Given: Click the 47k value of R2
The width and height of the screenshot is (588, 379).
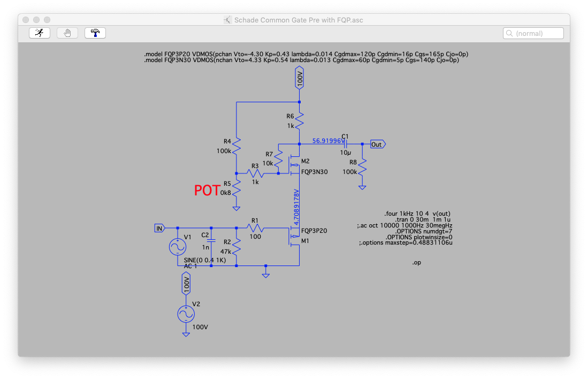Looking at the screenshot, I should tap(226, 252).
